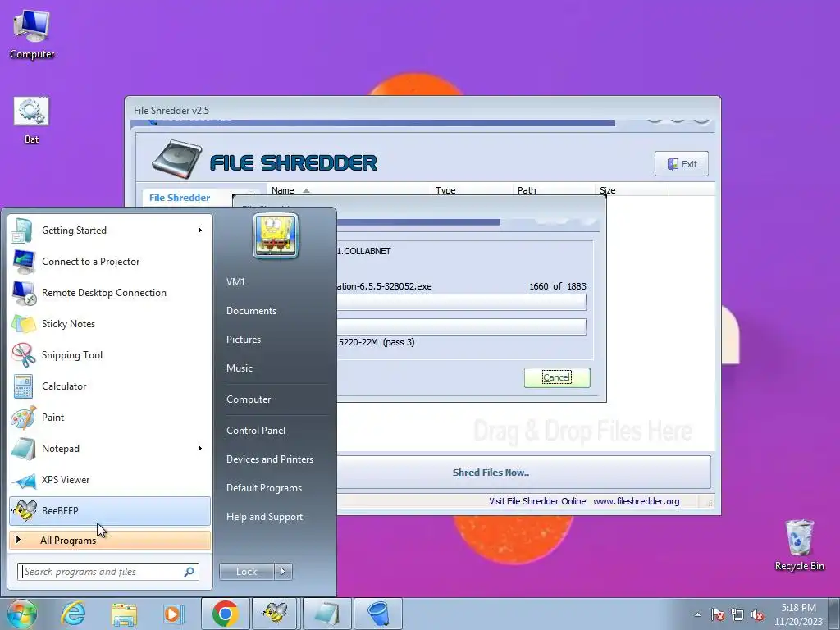
Task: Open the Windows Start orb
Action: tap(22, 614)
